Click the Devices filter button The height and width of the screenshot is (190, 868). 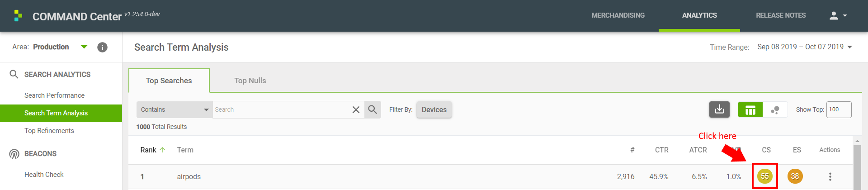434,109
